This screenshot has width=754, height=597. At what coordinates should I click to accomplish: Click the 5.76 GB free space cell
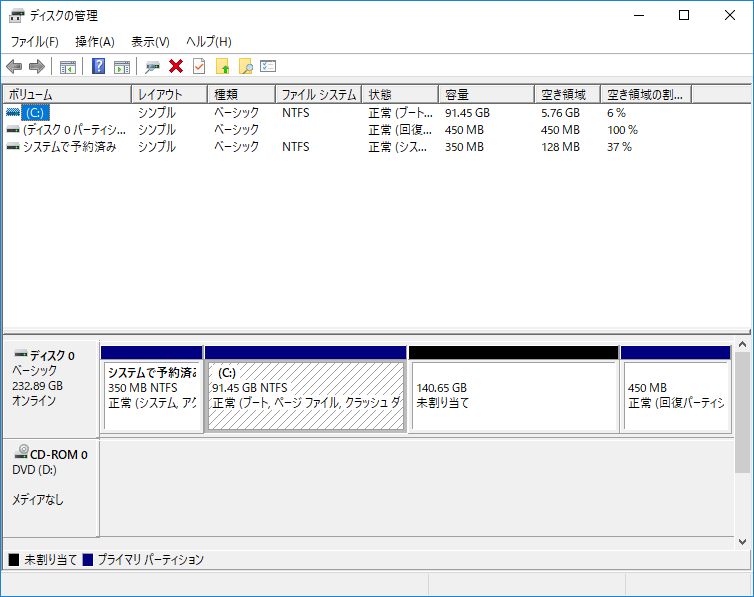[x=560, y=113]
